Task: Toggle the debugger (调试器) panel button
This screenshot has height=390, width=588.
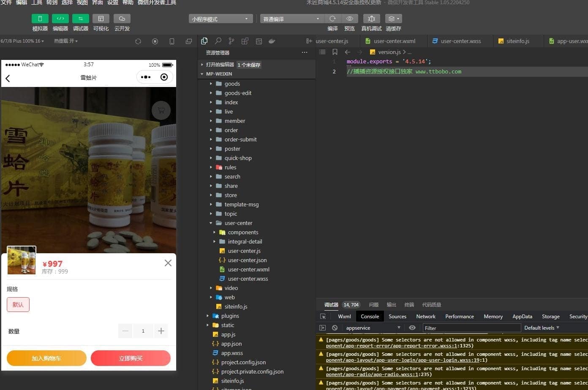Action: [81, 19]
